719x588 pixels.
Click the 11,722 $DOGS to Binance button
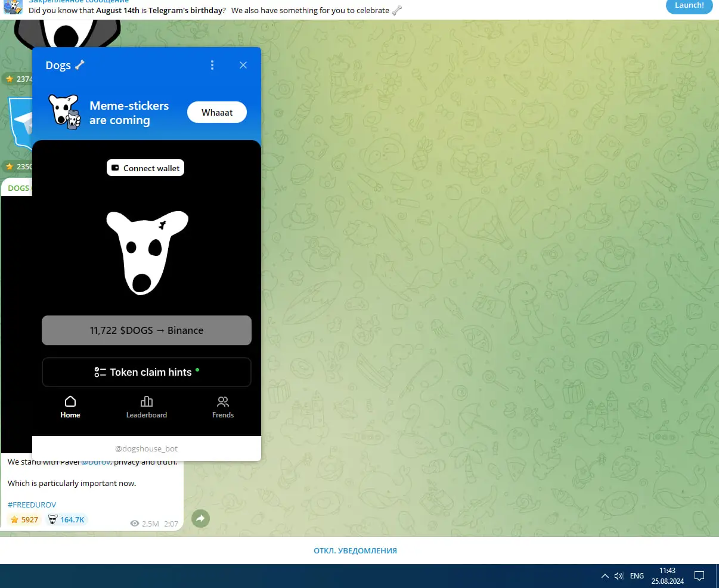tap(147, 330)
